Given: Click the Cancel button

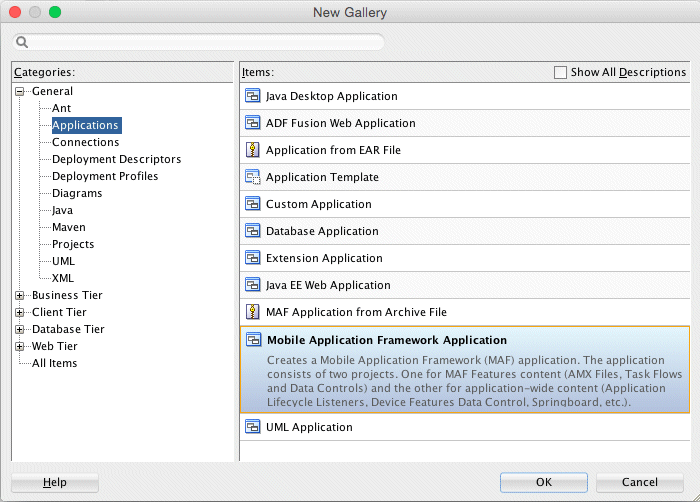Looking at the screenshot, I should coord(639,483).
